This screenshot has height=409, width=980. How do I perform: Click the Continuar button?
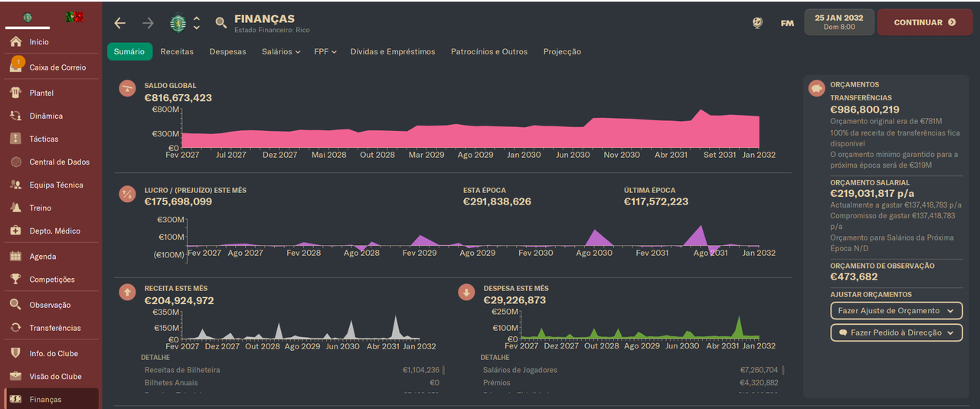coord(925,22)
